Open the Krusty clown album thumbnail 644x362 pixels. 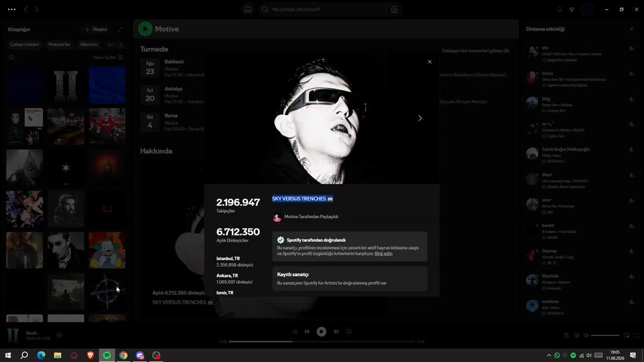107,250
